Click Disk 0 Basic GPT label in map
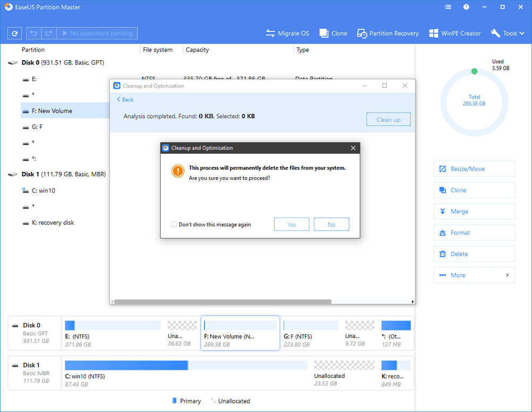 [35, 333]
